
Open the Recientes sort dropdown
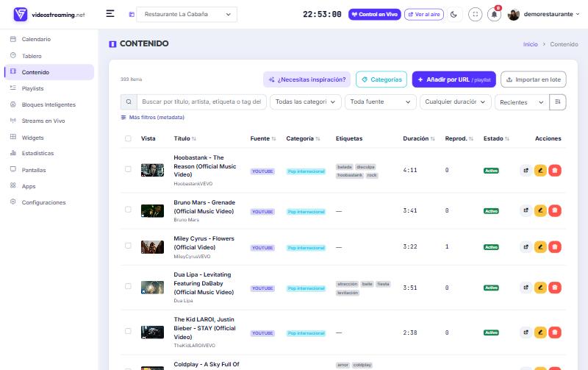pyautogui.click(x=522, y=102)
